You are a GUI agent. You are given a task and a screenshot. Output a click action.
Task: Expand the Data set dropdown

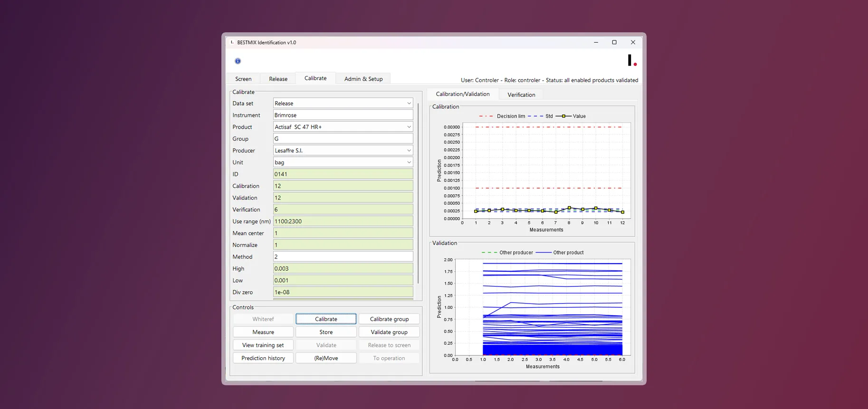point(343,103)
